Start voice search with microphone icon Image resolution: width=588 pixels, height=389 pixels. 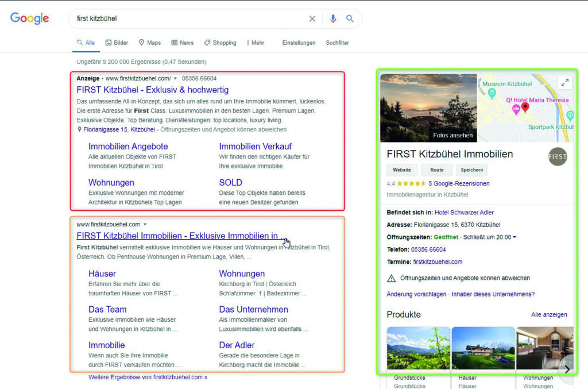[332, 19]
